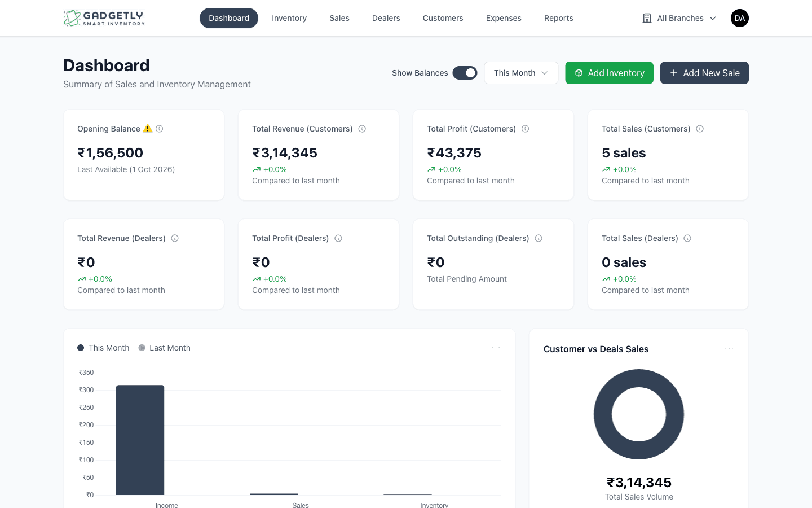Switch to the Sales tab

coord(339,18)
